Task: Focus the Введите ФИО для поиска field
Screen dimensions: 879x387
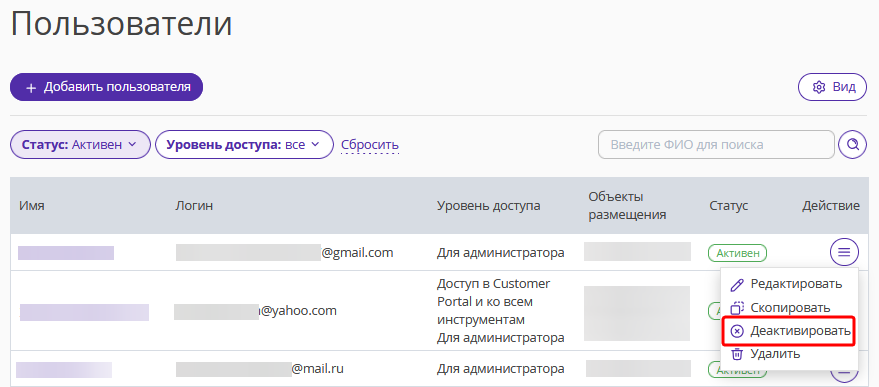Action: click(x=716, y=145)
